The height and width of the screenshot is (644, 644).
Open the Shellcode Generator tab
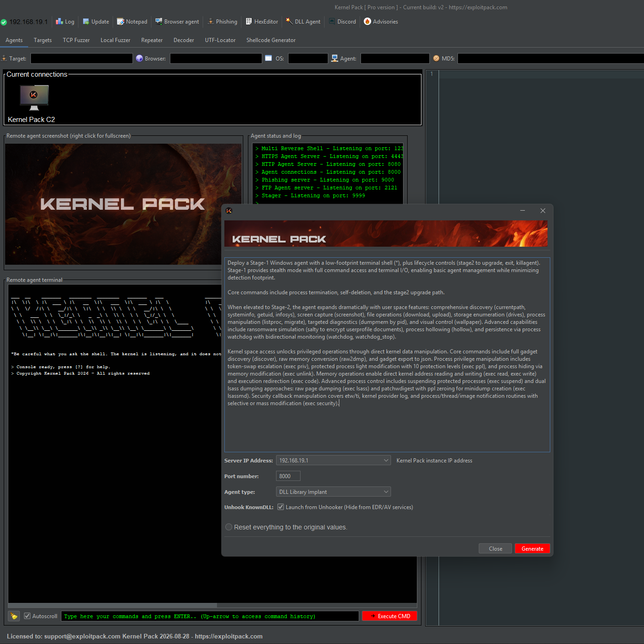point(271,40)
